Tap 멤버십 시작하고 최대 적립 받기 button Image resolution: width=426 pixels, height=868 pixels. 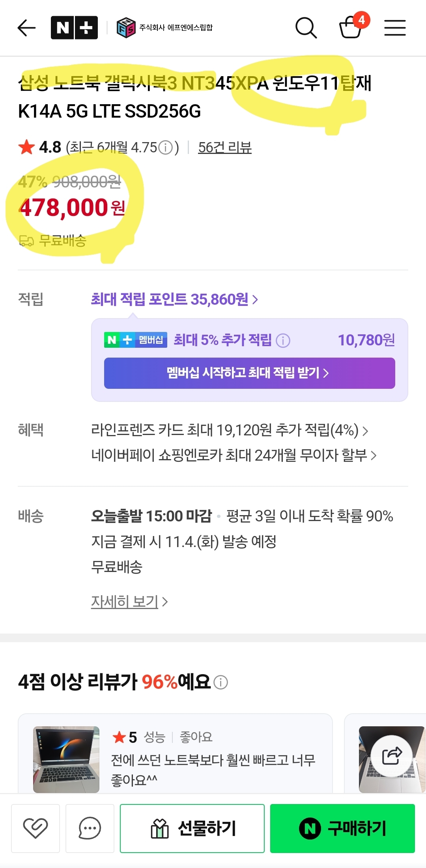[249, 373]
